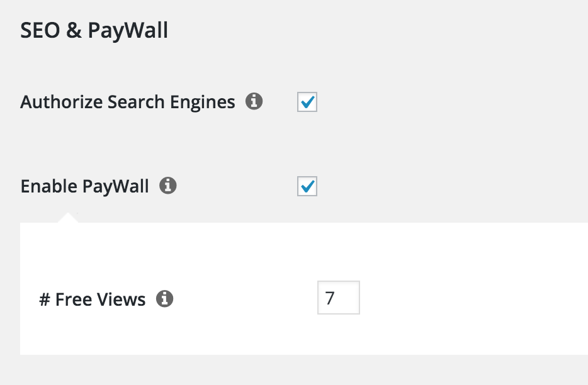Image resolution: width=588 pixels, height=385 pixels.
Task: Click the Enable PayWall label
Action: (x=84, y=186)
